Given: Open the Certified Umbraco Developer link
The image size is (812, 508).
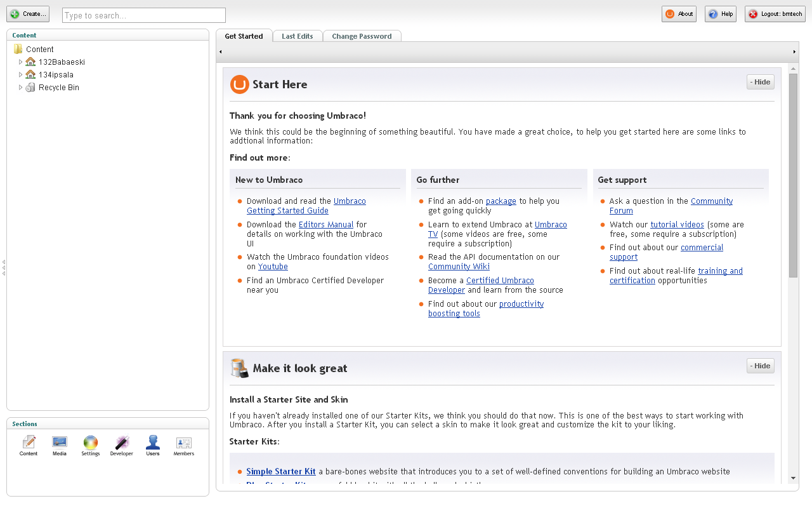Looking at the screenshot, I should [x=481, y=285].
